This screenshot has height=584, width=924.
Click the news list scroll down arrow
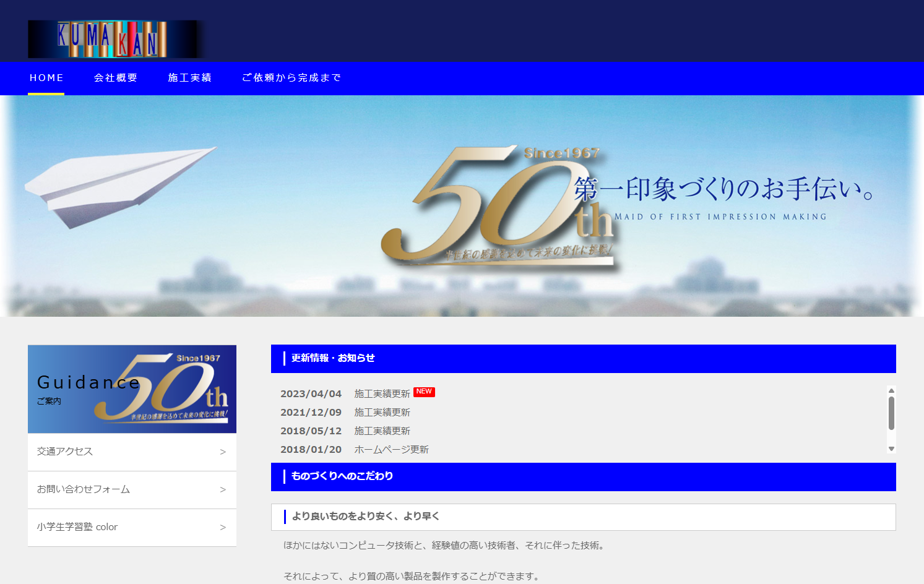click(x=891, y=449)
